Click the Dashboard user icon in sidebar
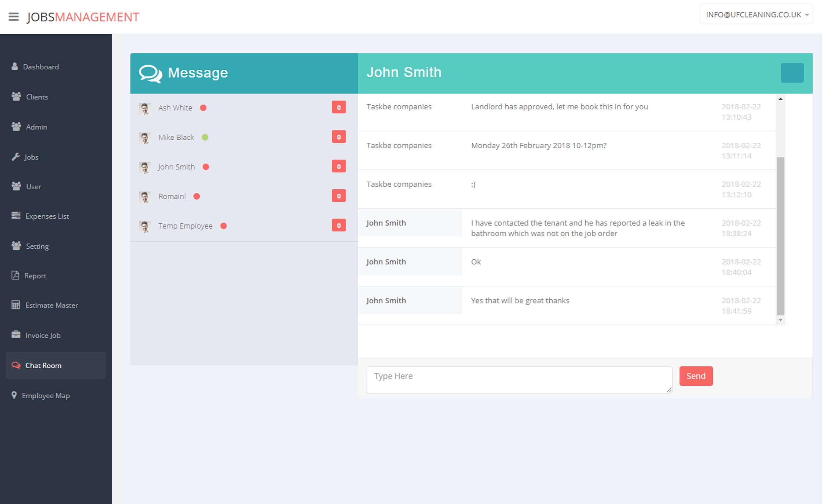This screenshot has width=823, height=504. click(15, 66)
